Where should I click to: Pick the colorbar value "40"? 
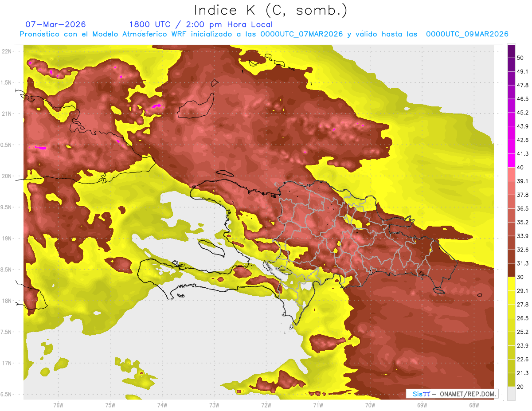520,167
